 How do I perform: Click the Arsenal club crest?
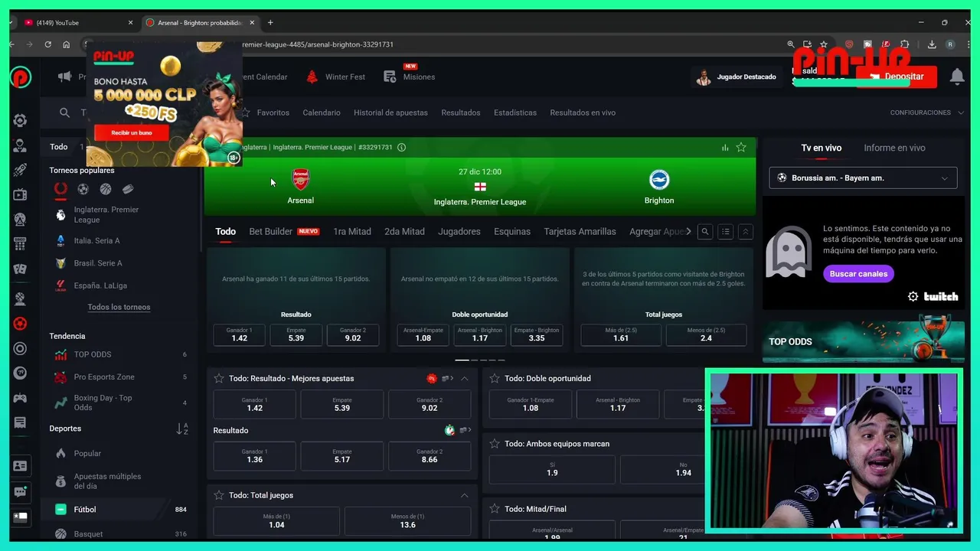(301, 180)
